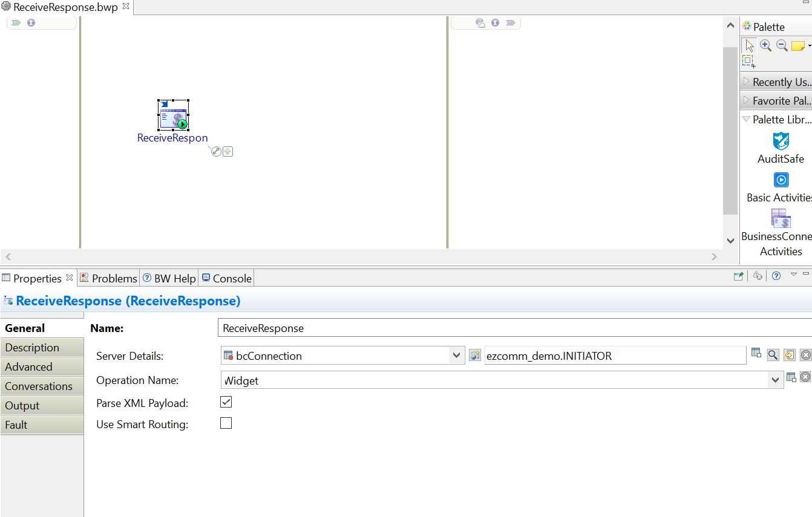Click the canvas vertical scroll up arrow
Screen dimensions: 812x517
(x=730, y=25)
